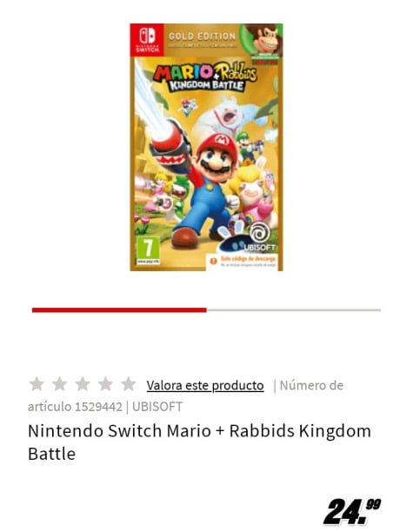Choose the fourth rating star

pyautogui.click(x=105, y=384)
